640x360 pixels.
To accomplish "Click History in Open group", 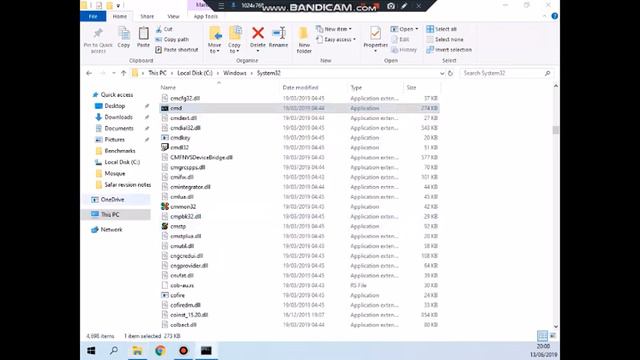I will point(404,49).
